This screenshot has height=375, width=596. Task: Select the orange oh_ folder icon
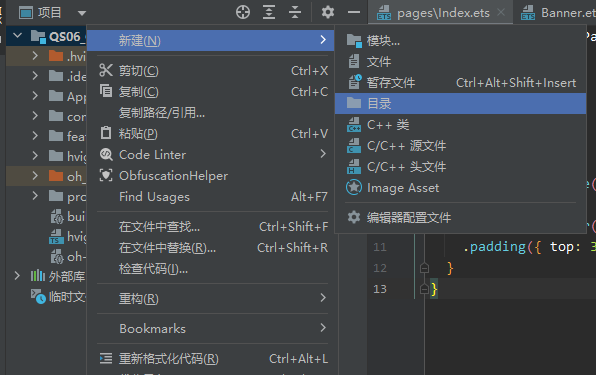click(56, 176)
